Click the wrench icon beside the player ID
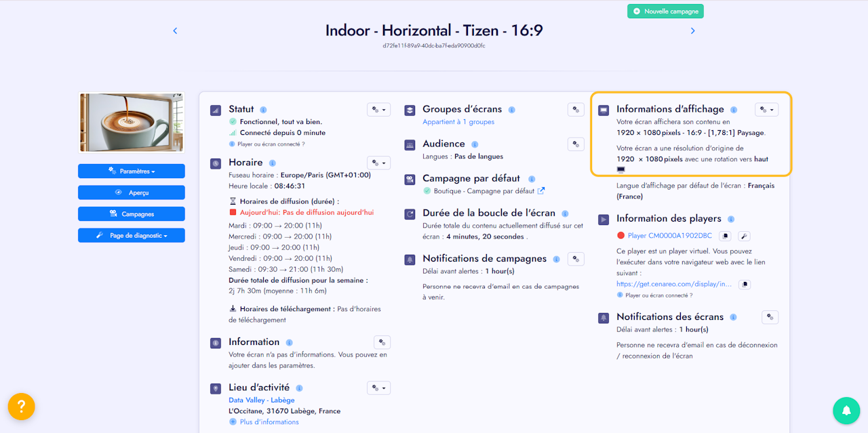Image resolution: width=868 pixels, height=433 pixels. click(x=743, y=236)
